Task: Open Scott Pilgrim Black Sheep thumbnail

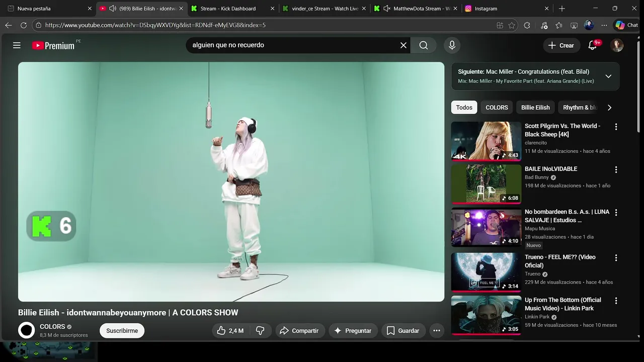Action: pyautogui.click(x=486, y=141)
